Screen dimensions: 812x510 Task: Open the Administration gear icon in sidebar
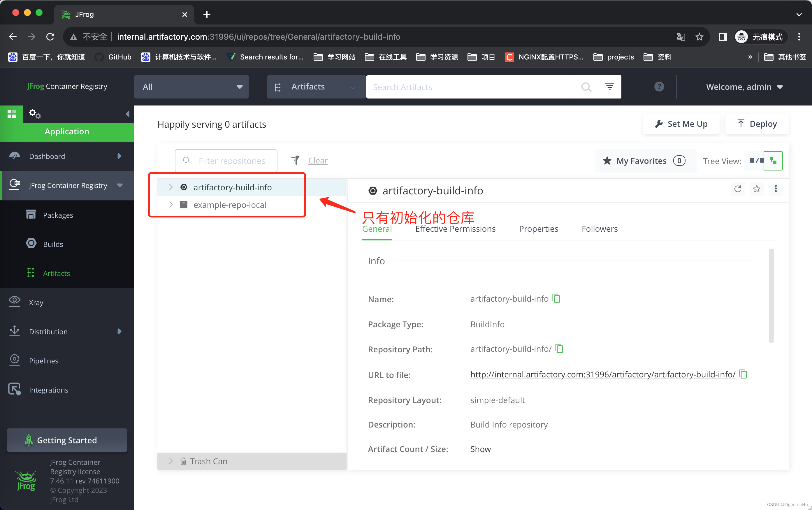pyautogui.click(x=34, y=114)
